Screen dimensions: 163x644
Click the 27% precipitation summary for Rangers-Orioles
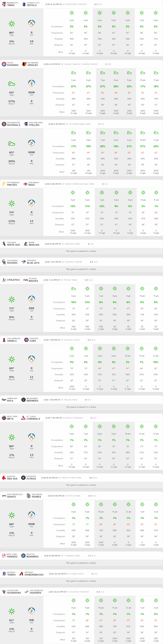(x=11, y=101)
